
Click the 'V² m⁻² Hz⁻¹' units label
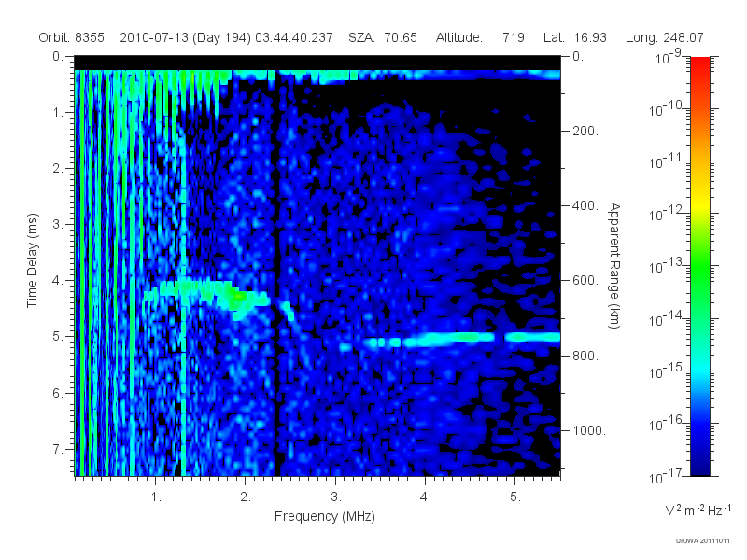(x=698, y=510)
